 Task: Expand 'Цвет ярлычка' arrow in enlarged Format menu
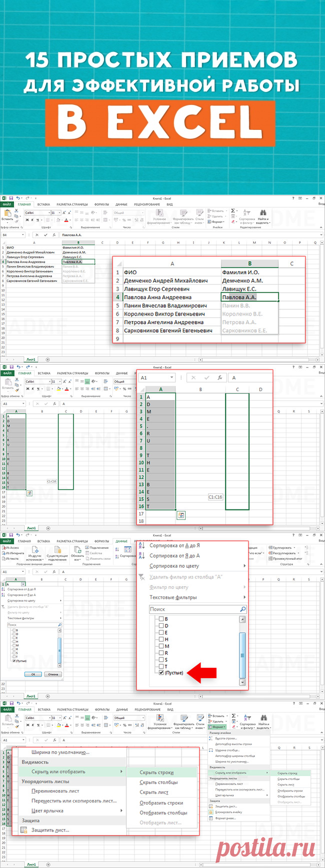pyautogui.click(x=121, y=811)
